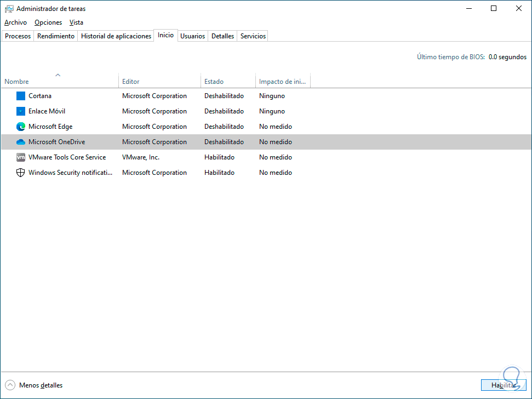Sort by Impacto de inicio column header

[283, 82]
